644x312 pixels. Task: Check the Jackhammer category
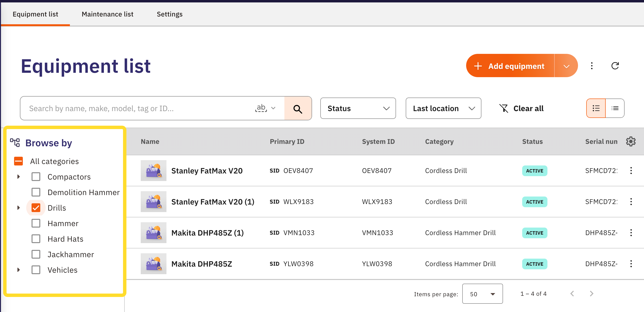[36, 254]
